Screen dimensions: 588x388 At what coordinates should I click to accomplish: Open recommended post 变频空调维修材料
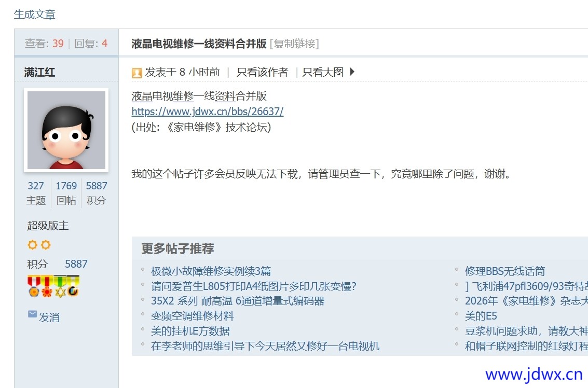coord(192,316)
